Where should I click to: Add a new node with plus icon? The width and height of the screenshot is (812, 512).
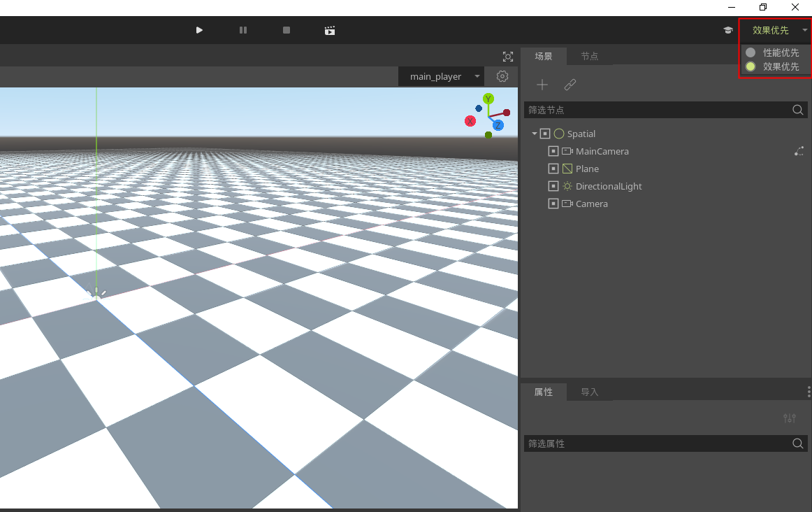point(542,85)
